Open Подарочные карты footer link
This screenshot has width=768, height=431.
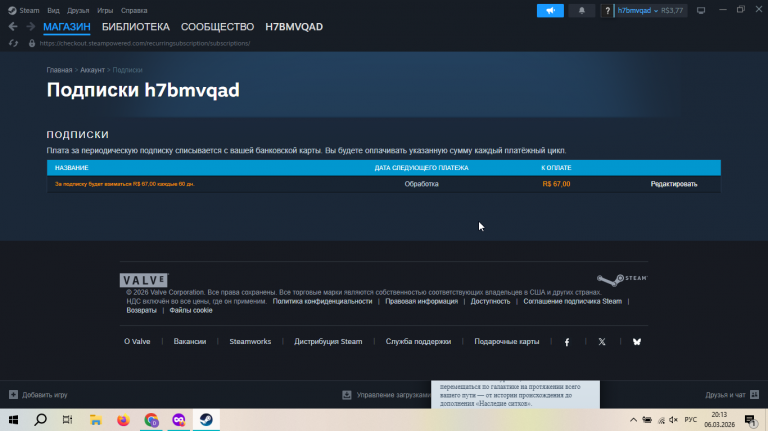coord(506,341)
